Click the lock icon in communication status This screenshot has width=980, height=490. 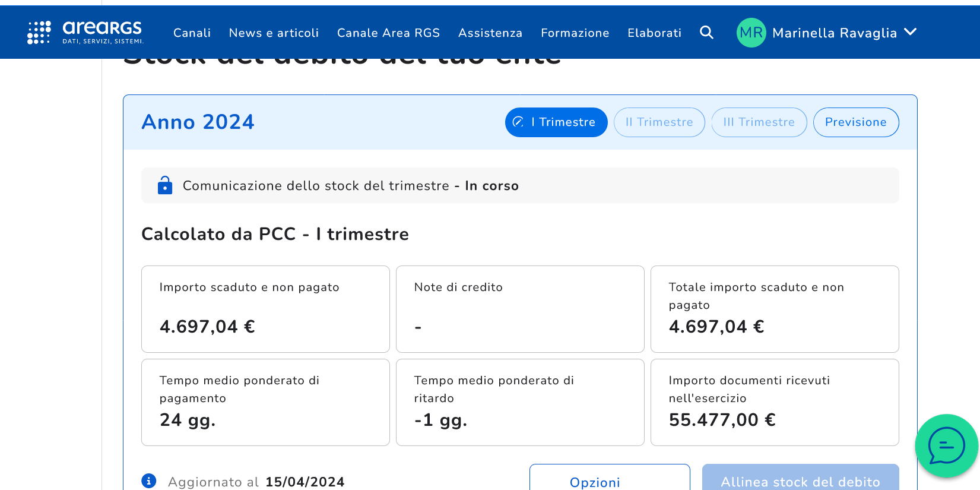click(x=165, y=185)
